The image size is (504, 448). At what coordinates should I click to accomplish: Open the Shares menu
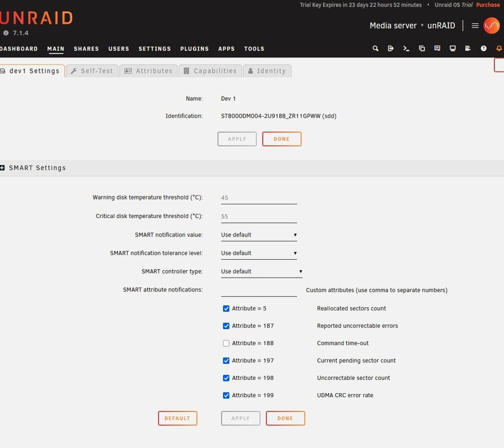(86, 49)
